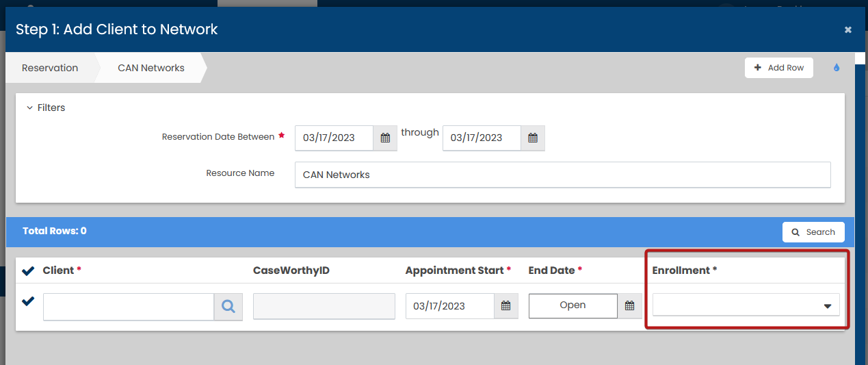Open Appointment Start calendar picker

pyautogui.click(x=505, y=306)
